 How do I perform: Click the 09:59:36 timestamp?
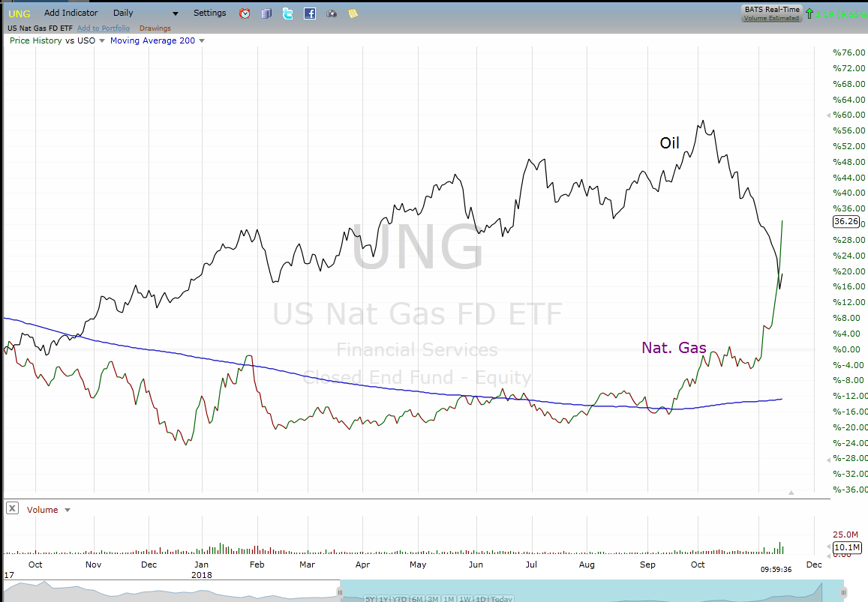pyautogui.click(x=776, y=569)
